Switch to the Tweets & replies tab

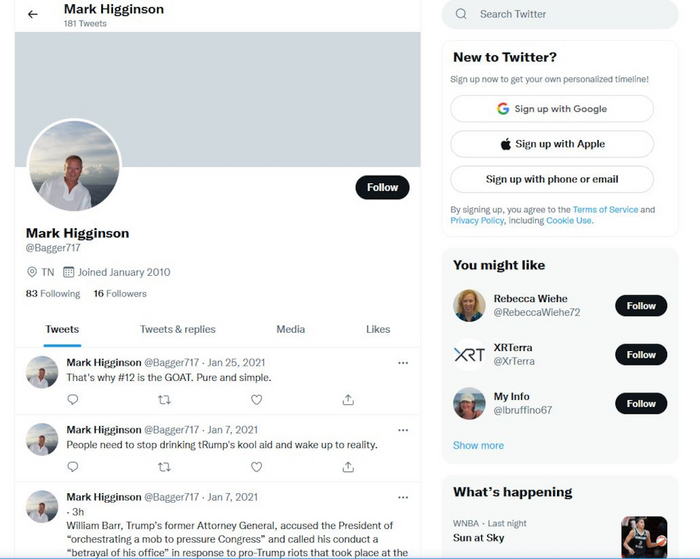tap(178, 329)
